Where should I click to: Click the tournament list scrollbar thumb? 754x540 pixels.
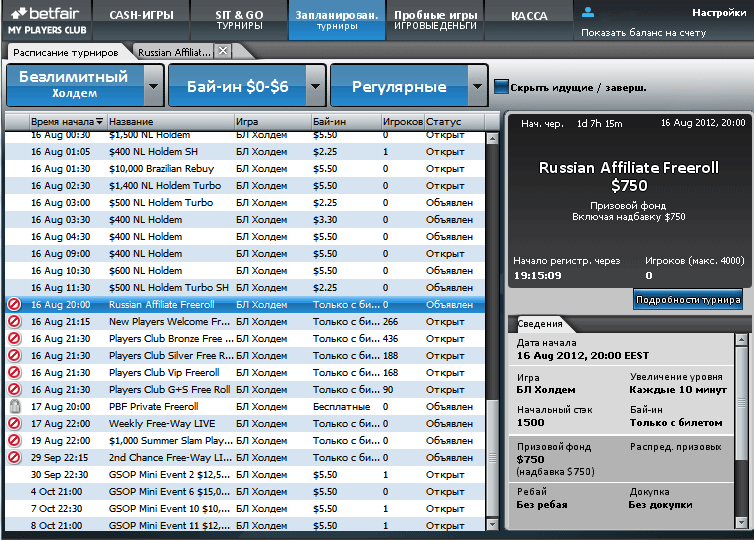point(492,458)
